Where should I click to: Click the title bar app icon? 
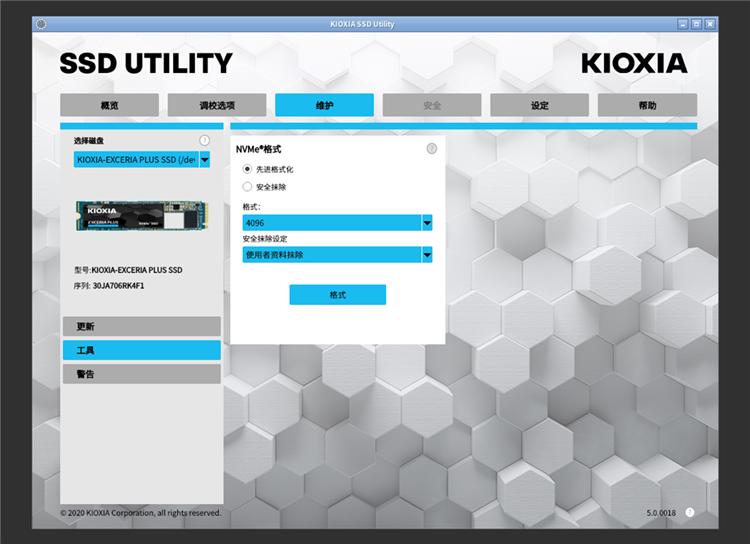(41, 23)
